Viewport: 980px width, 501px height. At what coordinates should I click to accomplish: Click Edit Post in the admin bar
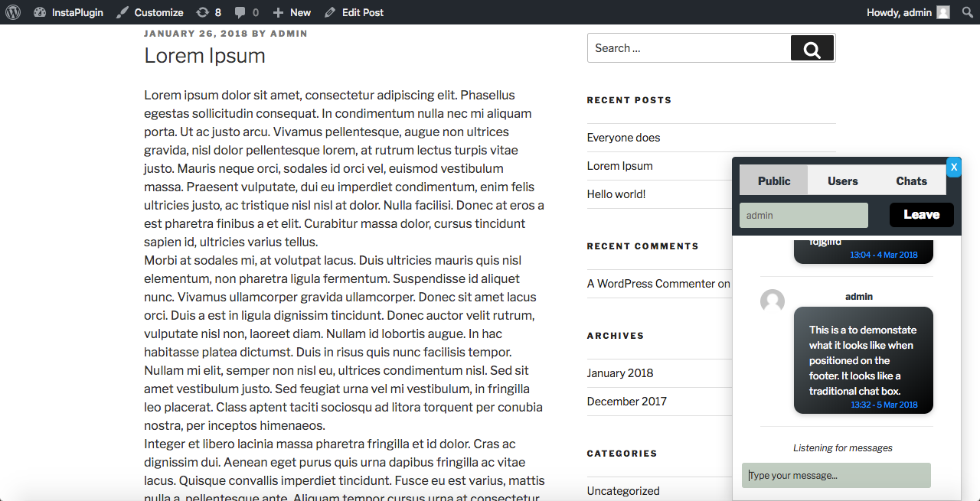[354, 11]
